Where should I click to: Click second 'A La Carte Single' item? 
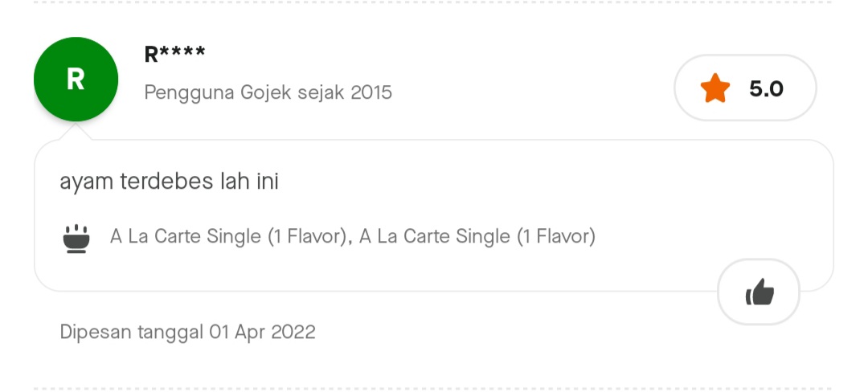[x=477, y=237]
